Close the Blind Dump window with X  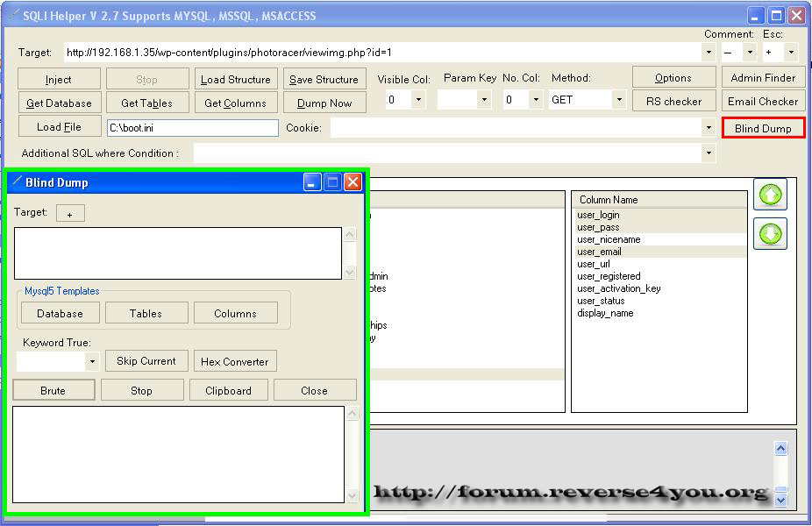(x=353, y=182)
